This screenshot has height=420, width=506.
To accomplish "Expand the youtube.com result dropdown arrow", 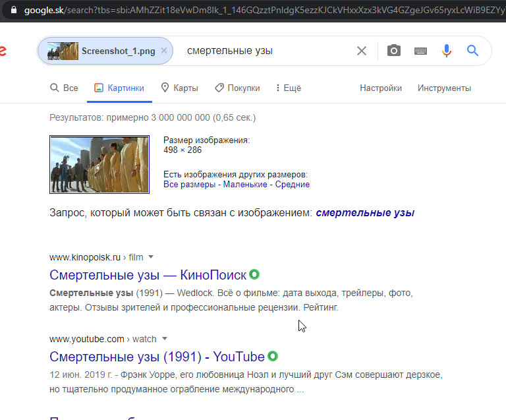I will coord(164,340).
